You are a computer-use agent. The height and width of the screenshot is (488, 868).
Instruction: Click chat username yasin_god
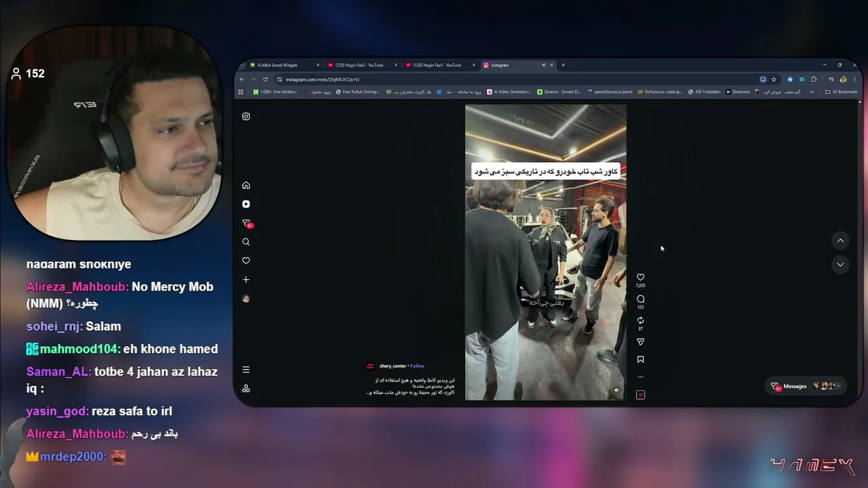56,411
